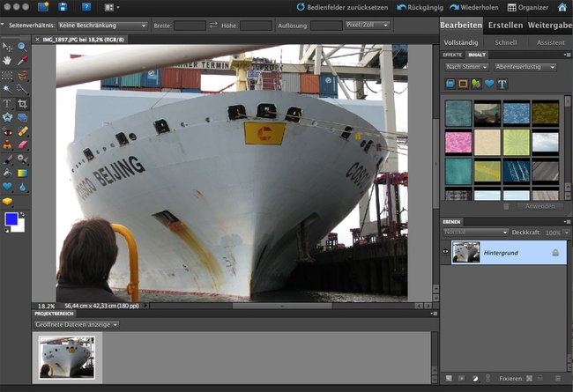573x392 pixels.
Task: Click the Anwenden button
Action: pos(540,206)
